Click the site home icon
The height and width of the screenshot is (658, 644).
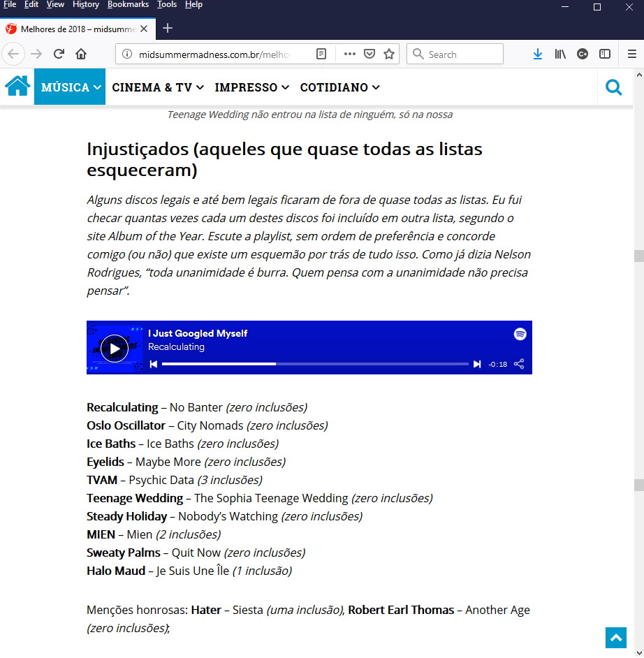(x=17, y=87)
